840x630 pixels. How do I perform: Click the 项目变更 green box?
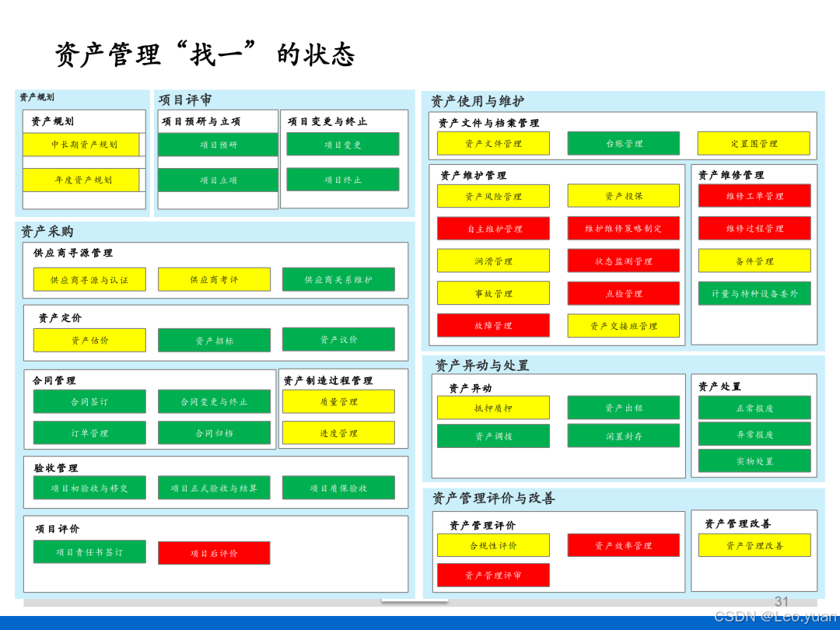pyautogui.click(x=343, y=144)
